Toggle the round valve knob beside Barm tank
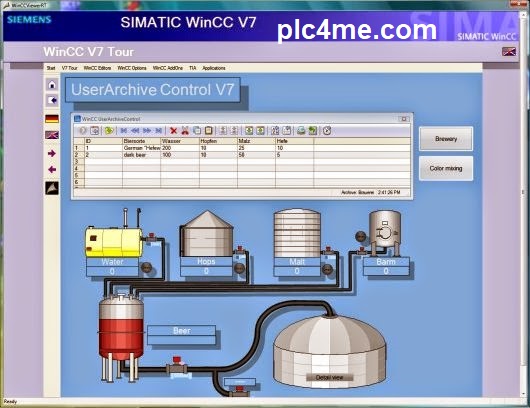 (361, 236)
